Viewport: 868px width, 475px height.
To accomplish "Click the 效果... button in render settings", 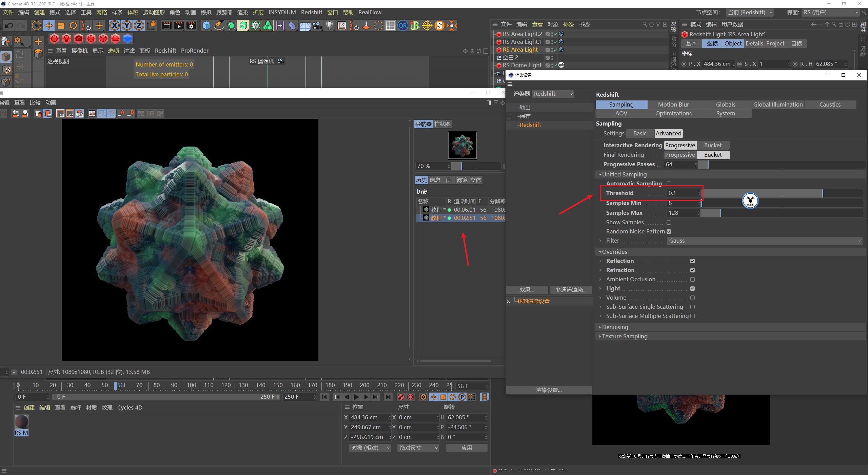I will point(527,289).
